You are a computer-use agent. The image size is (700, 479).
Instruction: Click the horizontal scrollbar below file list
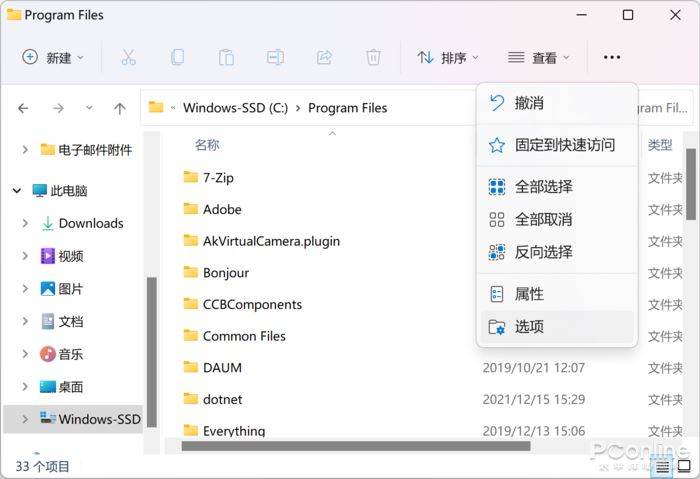coord(356,446)
